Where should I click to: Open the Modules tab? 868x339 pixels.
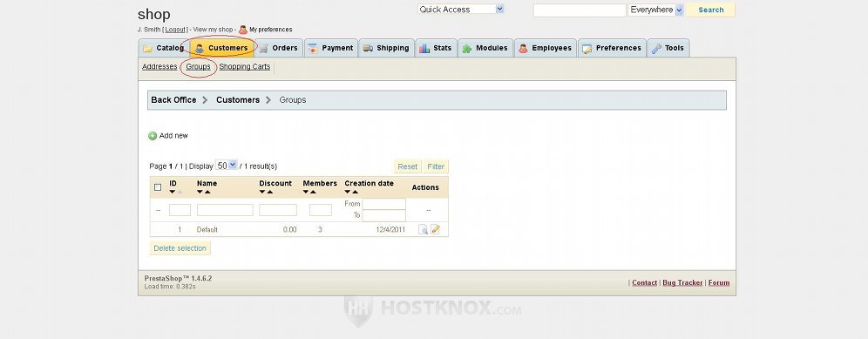pyautogui.click(x=485, y=48)
